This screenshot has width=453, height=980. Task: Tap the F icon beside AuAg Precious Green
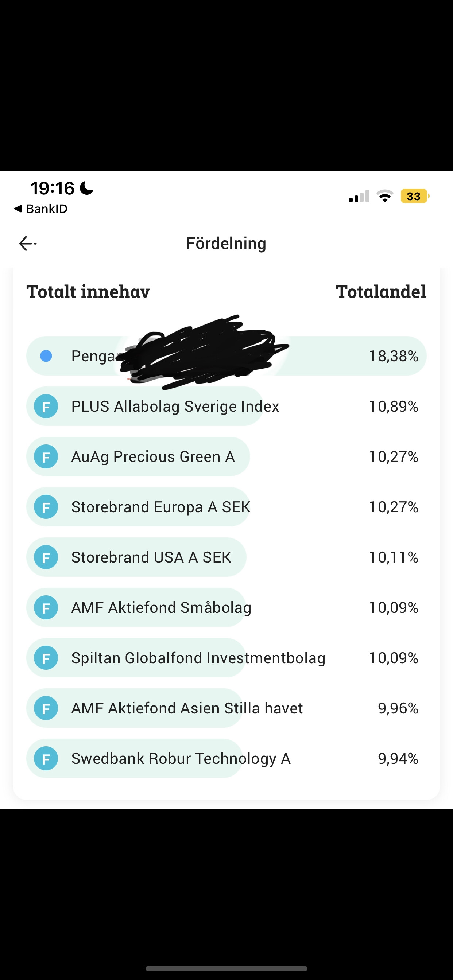46,456
